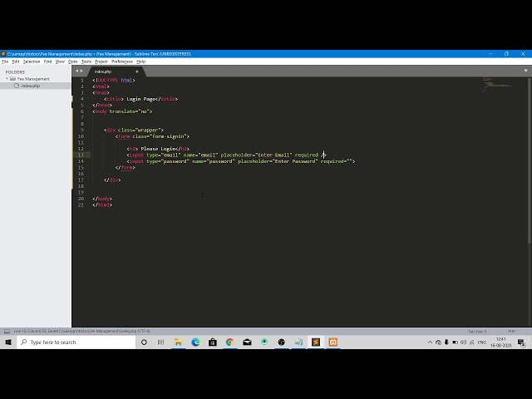Click the body translate="no" line
The width and height of the screenshot is (532, 399).
coord(122,111)
